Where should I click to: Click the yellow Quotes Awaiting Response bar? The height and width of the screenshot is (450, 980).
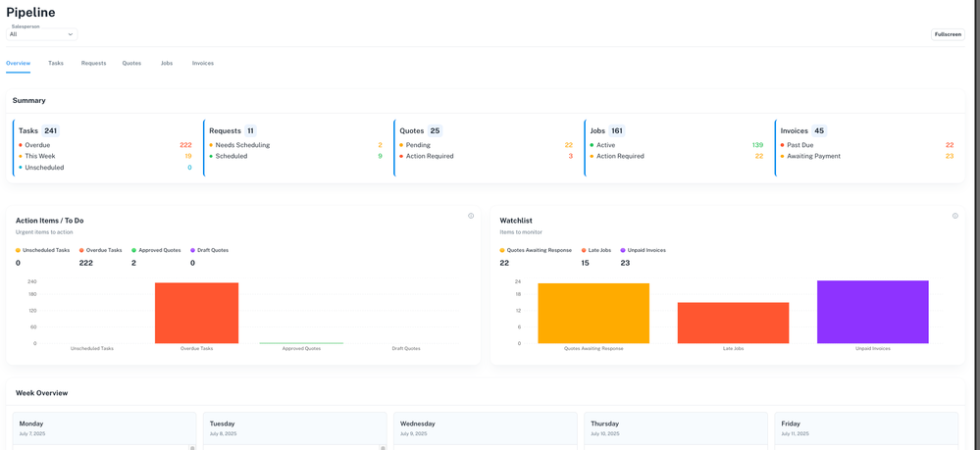pos(593,313)
